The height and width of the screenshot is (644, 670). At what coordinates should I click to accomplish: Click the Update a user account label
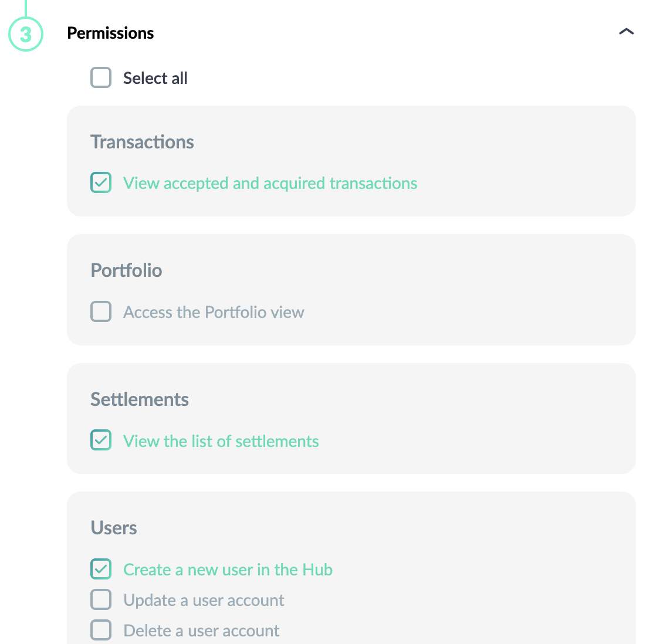204,601
